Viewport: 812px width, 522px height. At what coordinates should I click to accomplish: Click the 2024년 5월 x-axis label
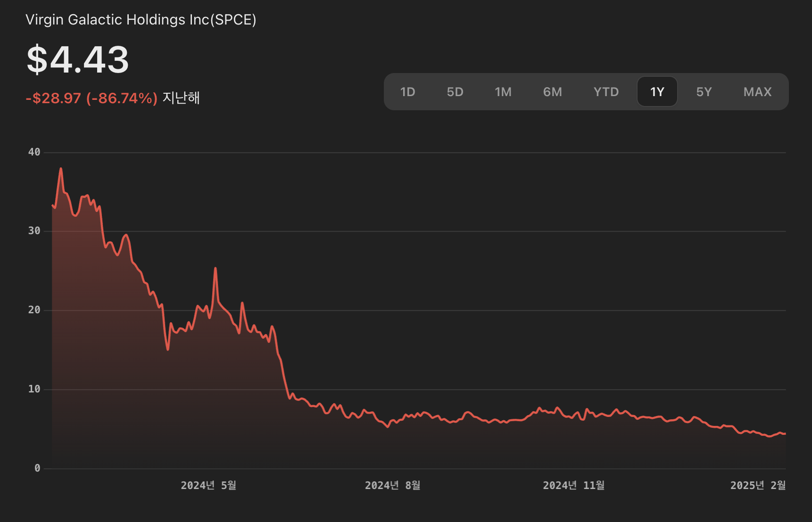tap(208, 485)
